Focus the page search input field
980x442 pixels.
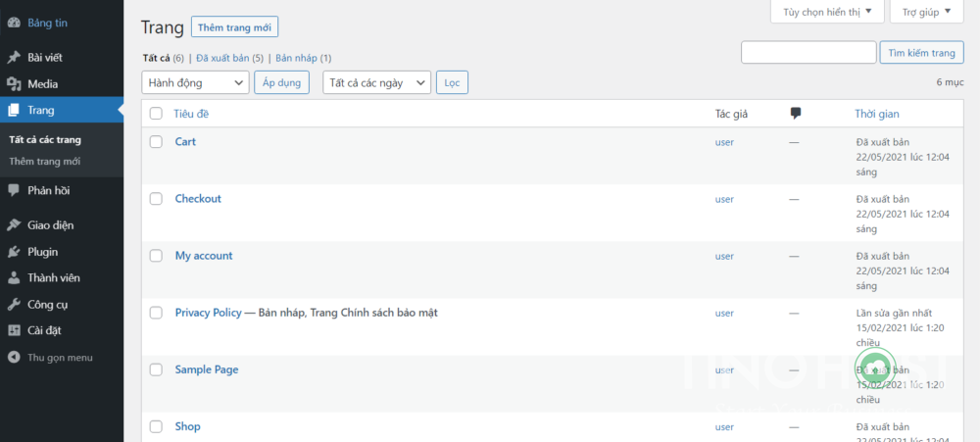coord(808,53)
